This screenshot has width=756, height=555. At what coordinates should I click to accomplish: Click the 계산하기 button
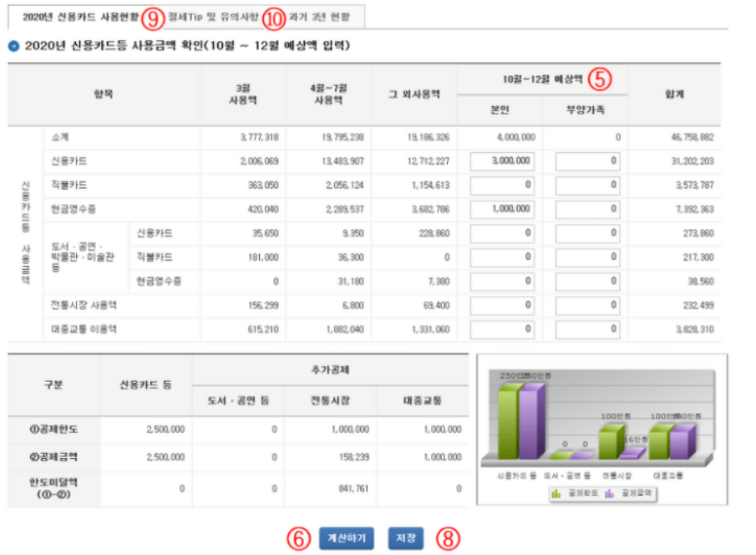[x=346, y=538]
